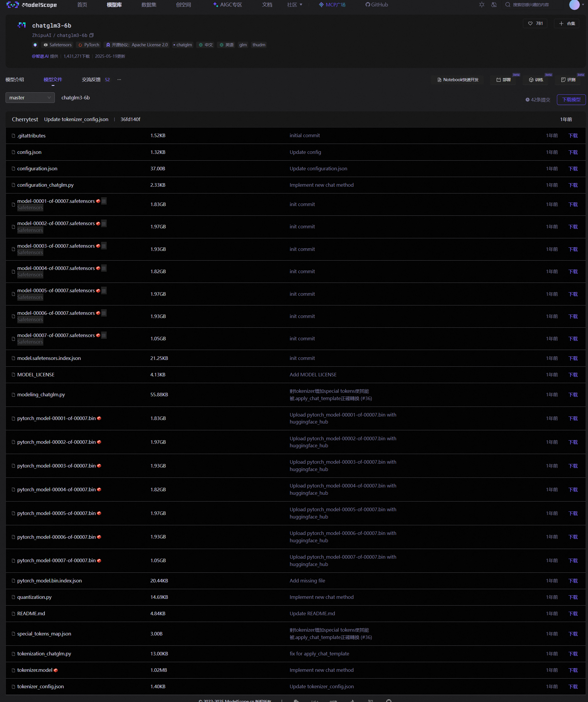Switch to the 模型介绍 tab

[15, 79]
